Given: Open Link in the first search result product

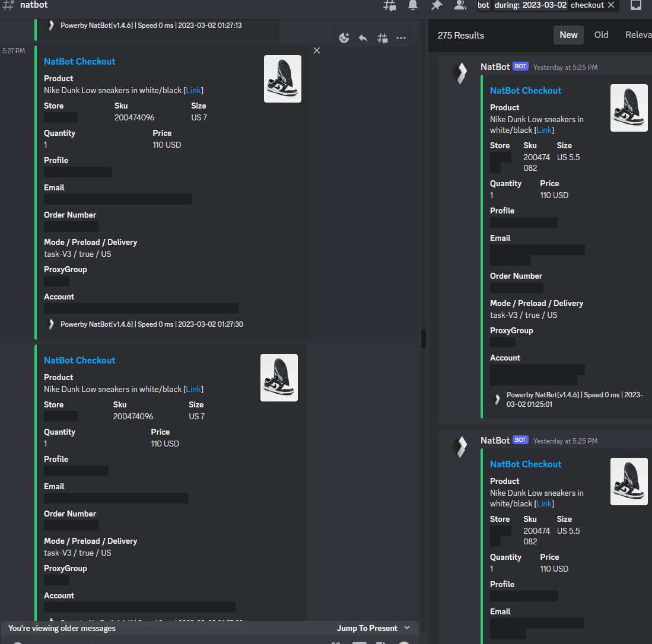Looking at the screenshot, I should (544, 130).
